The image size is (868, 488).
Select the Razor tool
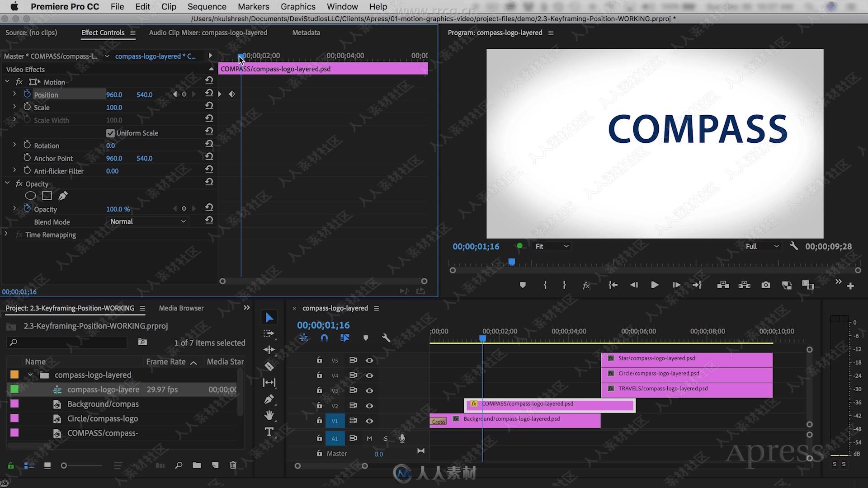269,366
